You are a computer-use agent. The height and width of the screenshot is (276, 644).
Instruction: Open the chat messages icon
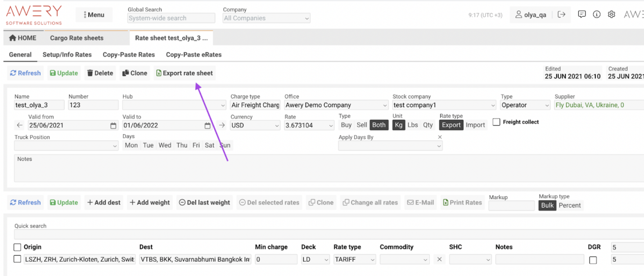[582, 14]
